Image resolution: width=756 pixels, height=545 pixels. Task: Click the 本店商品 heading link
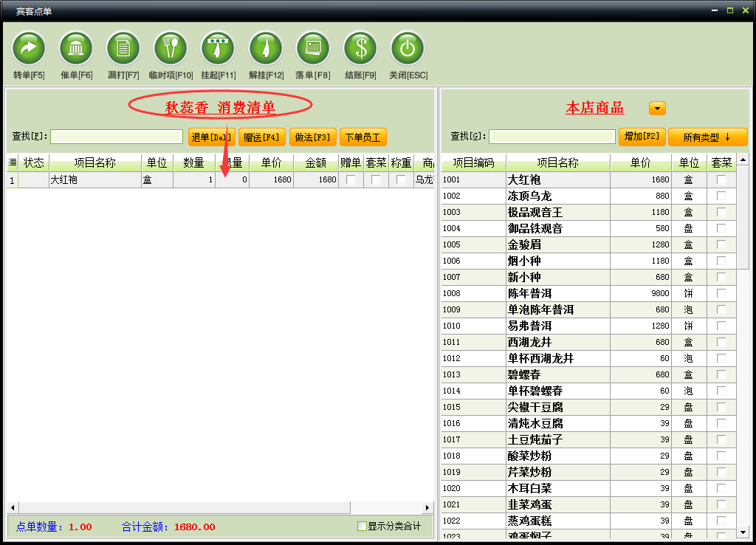(594, 108)
